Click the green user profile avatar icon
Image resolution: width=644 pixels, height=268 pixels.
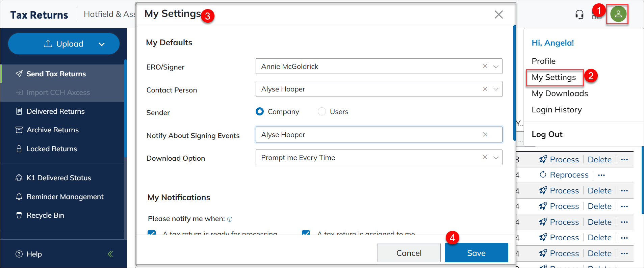point(618,14)
